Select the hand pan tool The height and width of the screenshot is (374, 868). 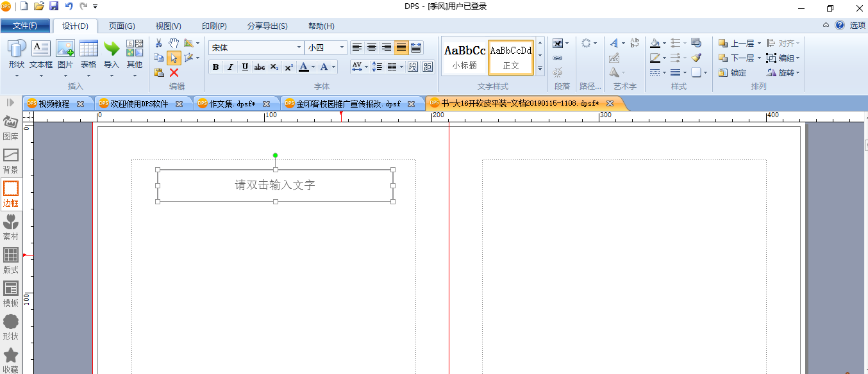(x=174, y=43)
